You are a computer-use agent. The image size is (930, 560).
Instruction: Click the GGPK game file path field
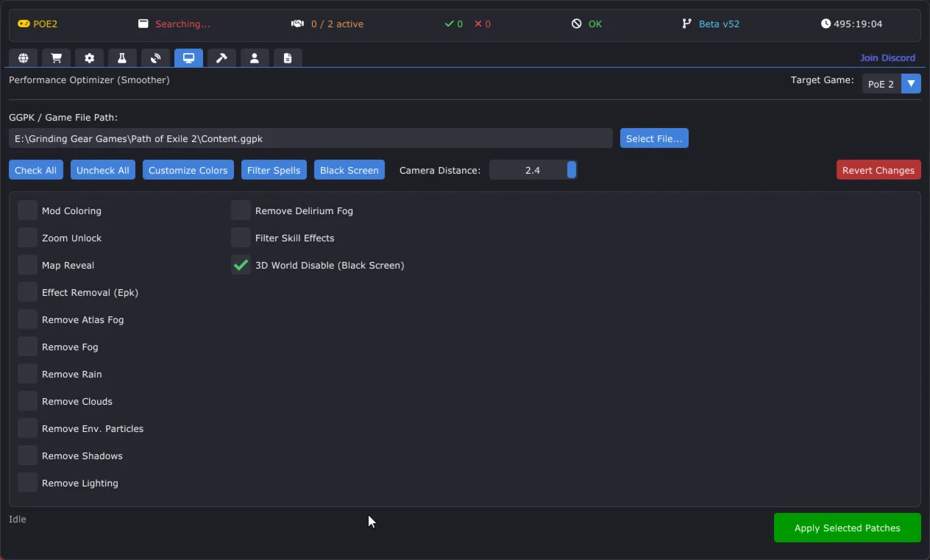click(x=310, y=138)
